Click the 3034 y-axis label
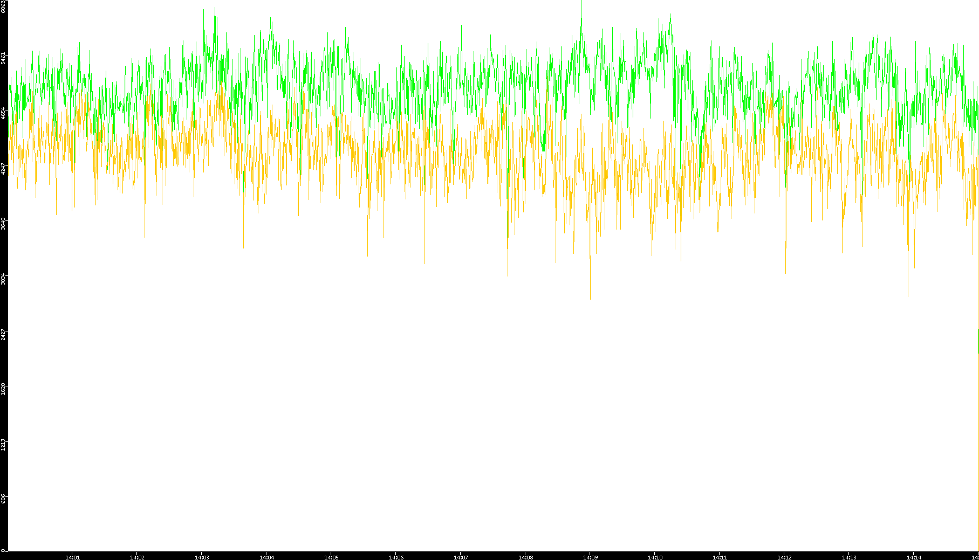This screenshot has height=560, width=979. [4, 279]
